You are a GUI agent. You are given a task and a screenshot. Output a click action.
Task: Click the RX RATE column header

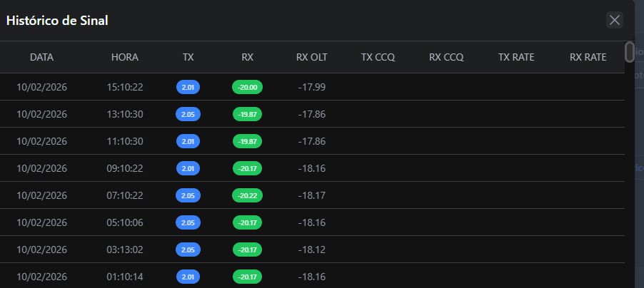(588, 57)
